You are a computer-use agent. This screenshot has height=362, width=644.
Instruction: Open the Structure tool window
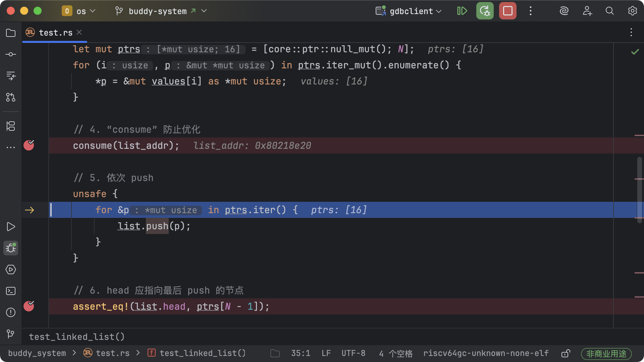[11, 126]
